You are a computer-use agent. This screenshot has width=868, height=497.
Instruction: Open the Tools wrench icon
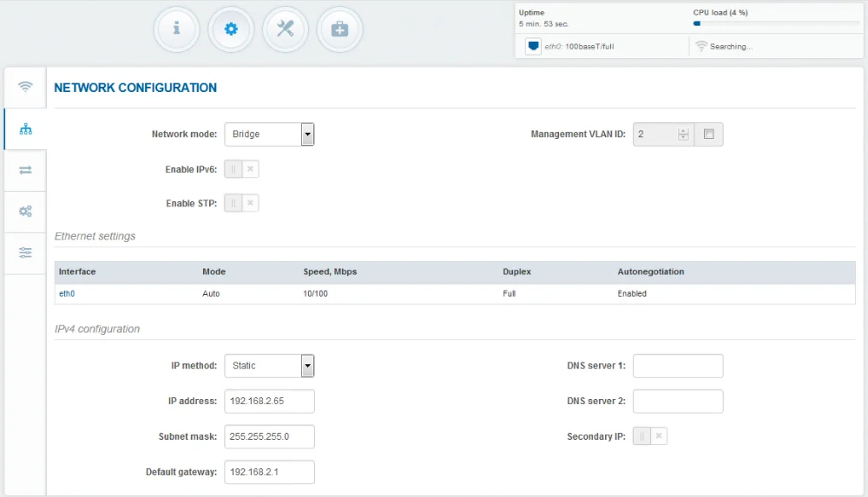pyautogui.click(x=286, y=29)
